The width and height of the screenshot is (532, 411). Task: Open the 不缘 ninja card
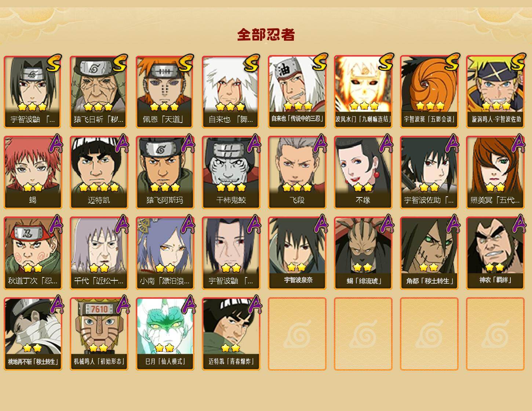pyautogui.click(x=363, y=172)
